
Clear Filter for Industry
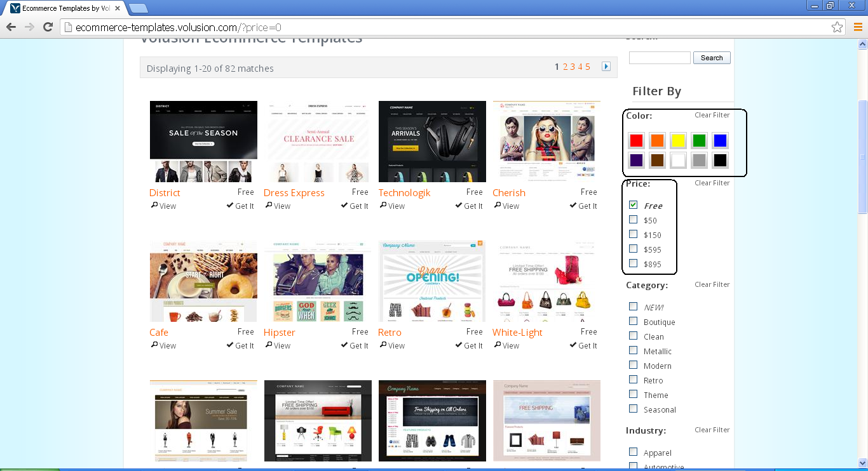(712, 430)
